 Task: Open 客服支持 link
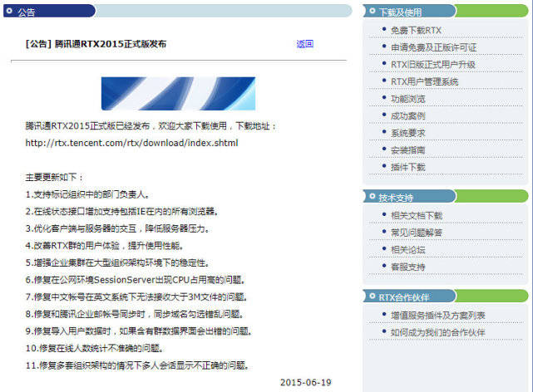click(408, 267)
